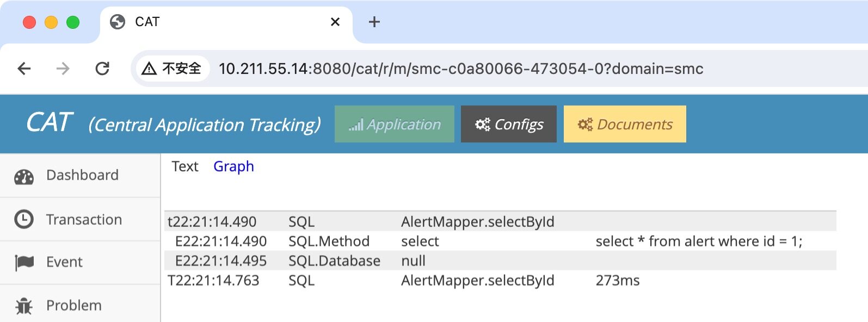868x322 pixels.
Task: Select the CAT browser tab
Action: click(226, 22)
